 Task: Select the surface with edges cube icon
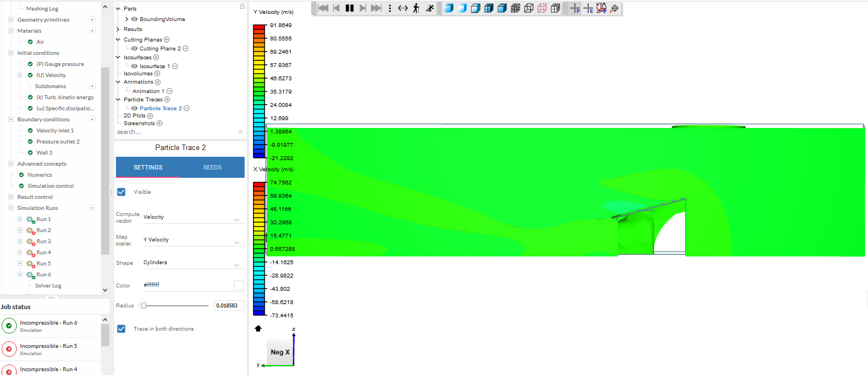475,8
